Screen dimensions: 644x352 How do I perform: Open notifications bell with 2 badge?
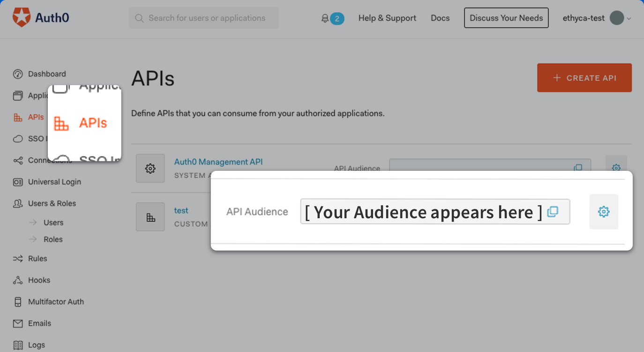click(x=332, y=18)
